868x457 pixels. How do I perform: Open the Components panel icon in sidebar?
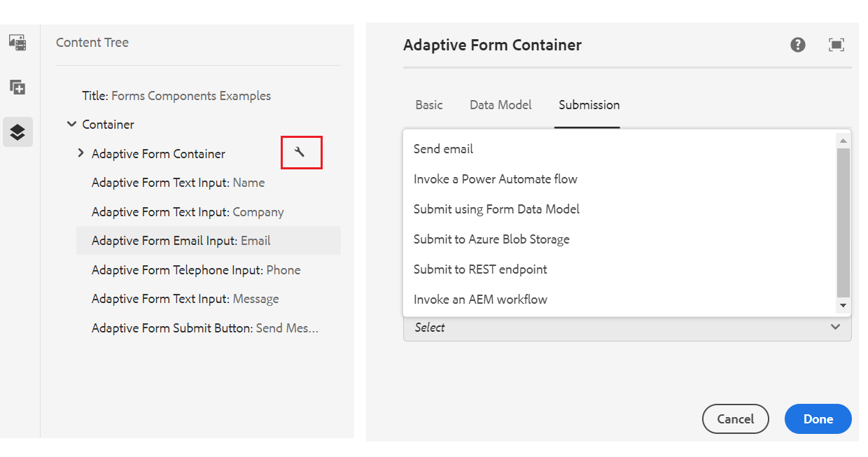(x=17, y=87)
